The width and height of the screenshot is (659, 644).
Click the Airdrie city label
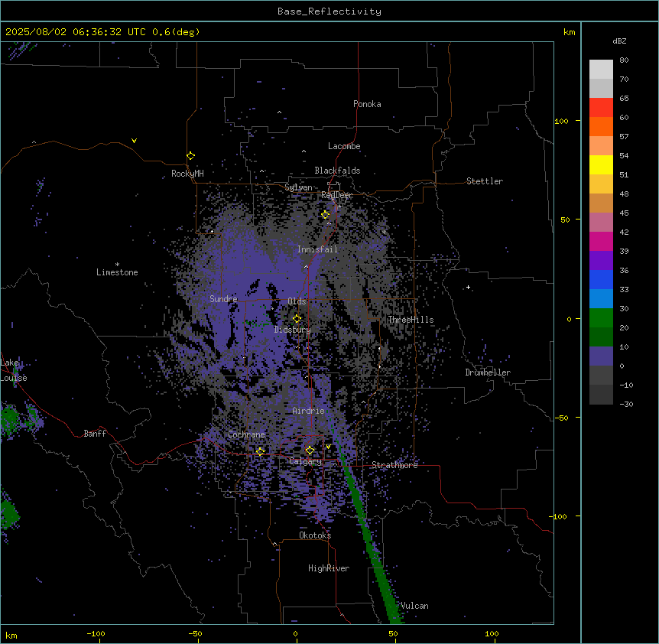click(309, 411)
